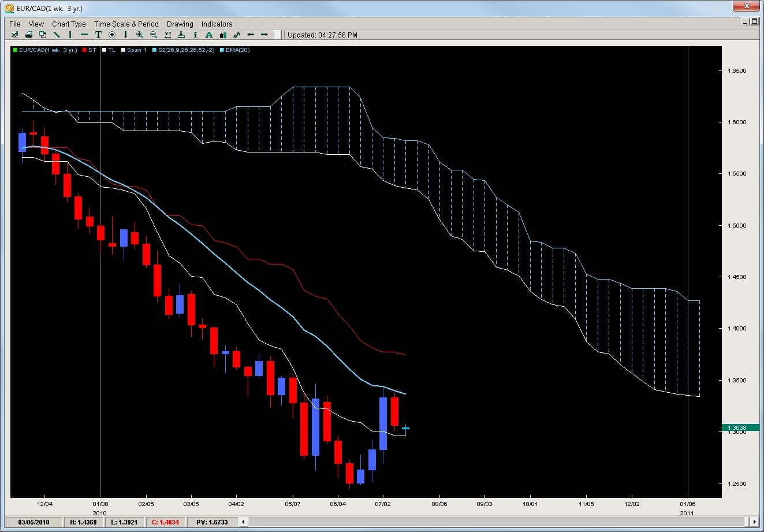Screen dimensions: 764x532
Task: Click the download-to-tray toolbar icon
Action: 181,35
